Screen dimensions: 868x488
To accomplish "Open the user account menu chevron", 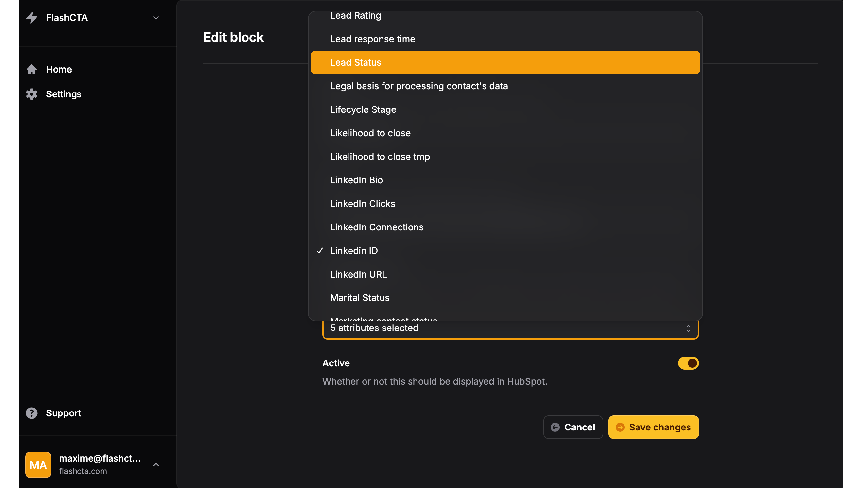I will 156,465.
